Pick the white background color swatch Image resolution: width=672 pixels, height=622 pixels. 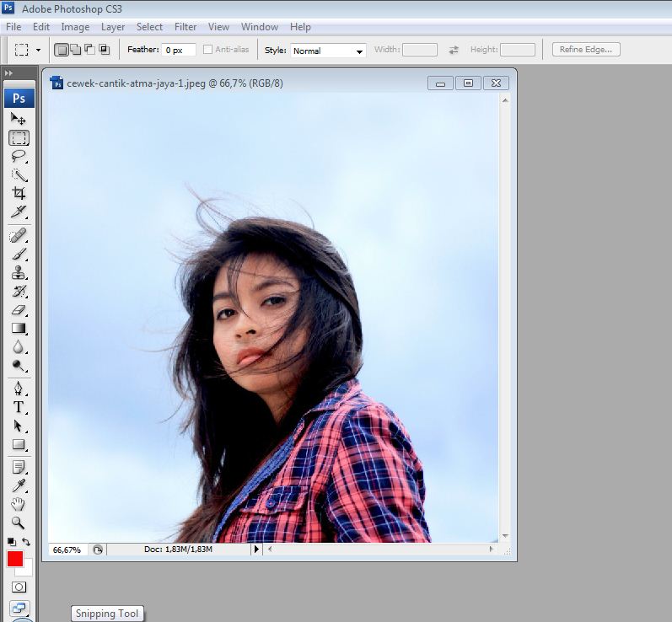point(27,569)
